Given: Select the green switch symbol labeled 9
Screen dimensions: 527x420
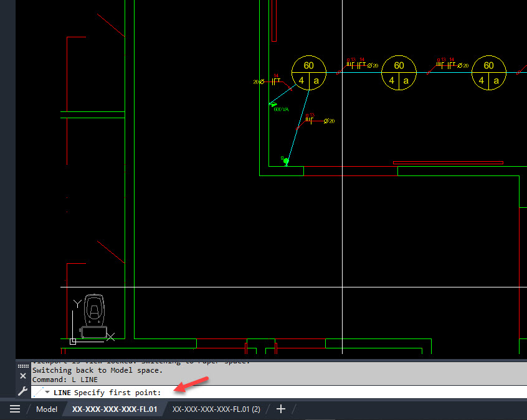Looking at the screenshot, I should coord(286,162).
